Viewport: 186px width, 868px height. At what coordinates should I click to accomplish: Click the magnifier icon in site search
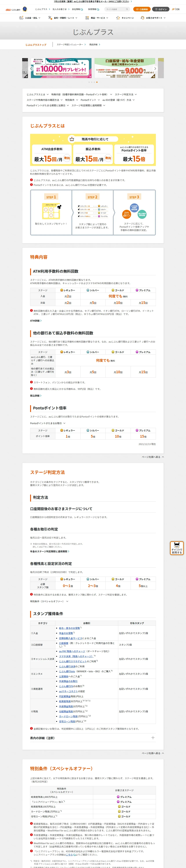pyautogui.click(x=127, y=9)
